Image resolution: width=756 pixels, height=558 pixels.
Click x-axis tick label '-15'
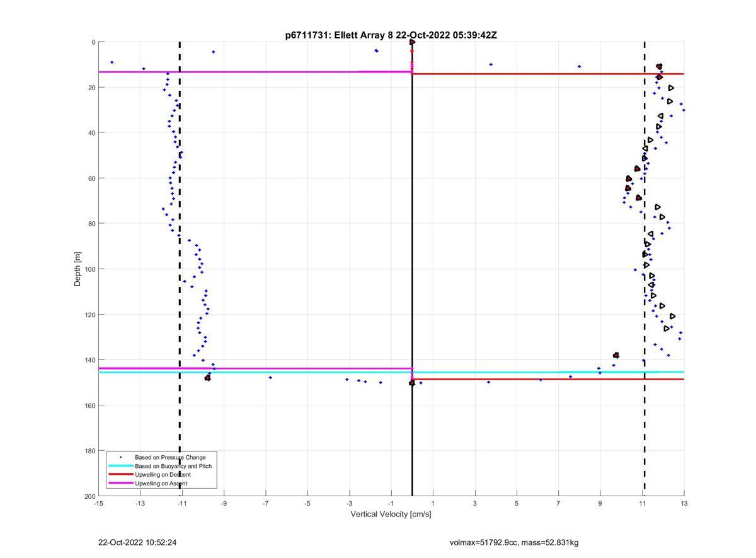[98, 503]
